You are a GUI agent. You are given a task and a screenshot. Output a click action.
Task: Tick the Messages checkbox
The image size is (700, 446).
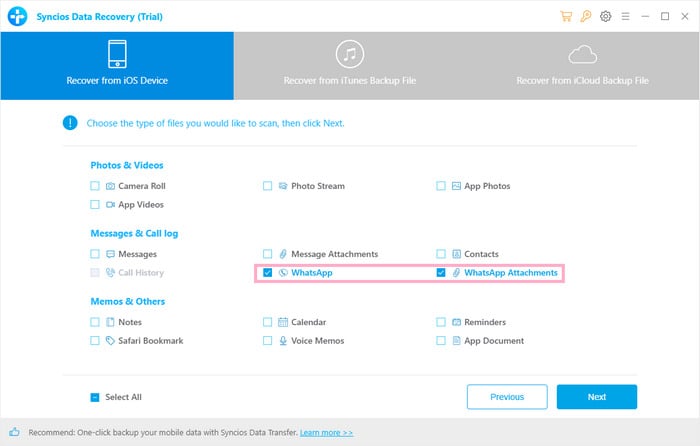pos(95,254)
